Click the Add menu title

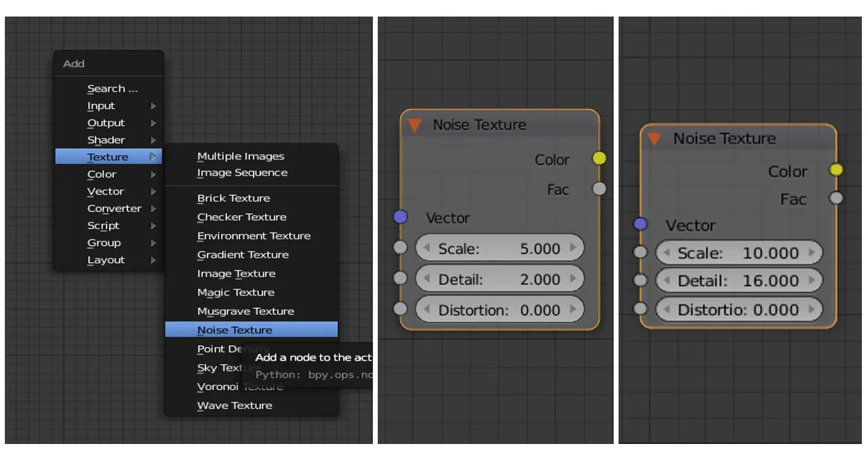point(74,64)
